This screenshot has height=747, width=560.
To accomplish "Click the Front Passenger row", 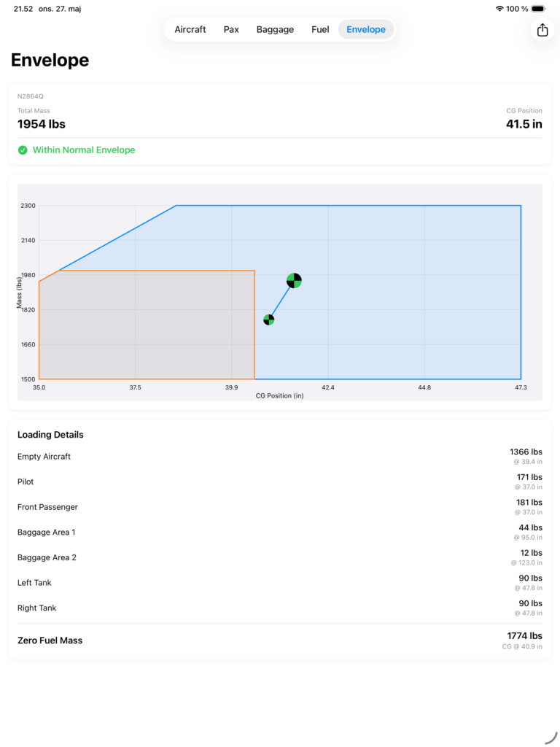I will pyautogui.click(x=280, y=507).
